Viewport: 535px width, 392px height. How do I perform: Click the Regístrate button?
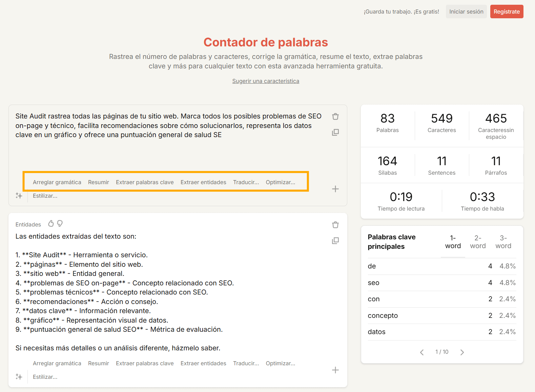(507, 12)
